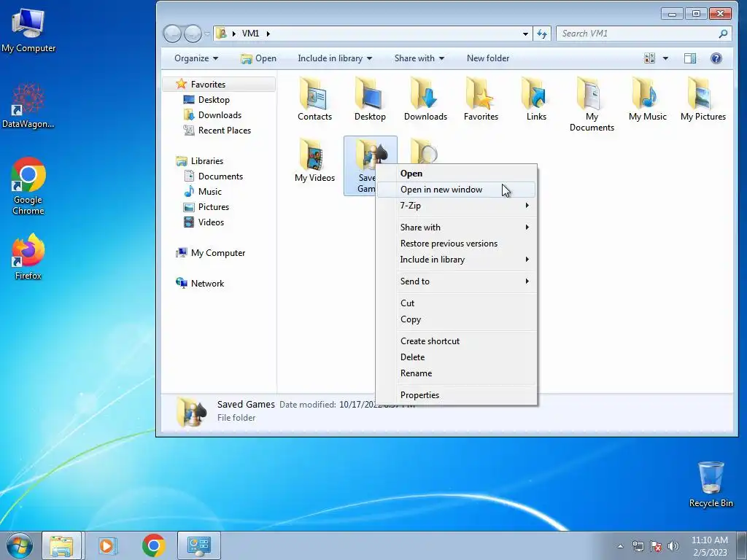Select the Searches folder with magnifier icon
Image resolution: width=747 pixels, height=560 pixels.
click(425, 150)
